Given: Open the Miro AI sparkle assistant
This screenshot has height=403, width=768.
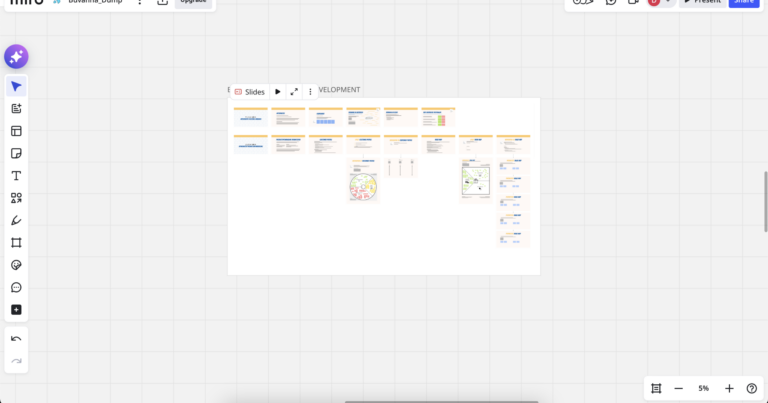Looking at the screenshot, I should click(x=16, y=57).
